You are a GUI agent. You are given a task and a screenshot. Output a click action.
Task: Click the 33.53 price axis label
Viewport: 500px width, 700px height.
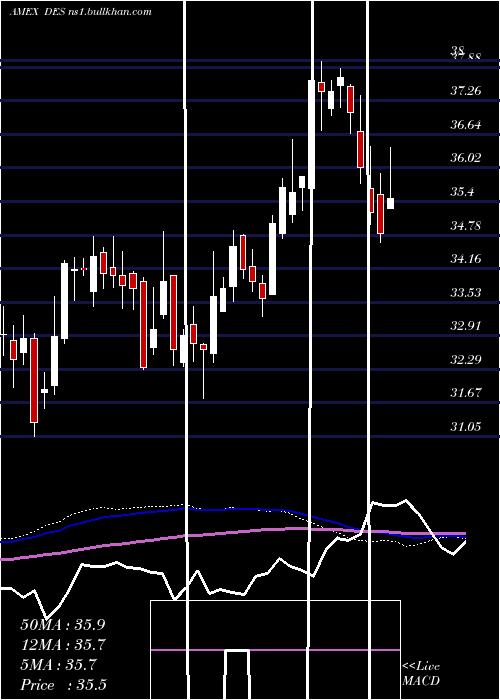pyautogui.click(x=466, y=292)
